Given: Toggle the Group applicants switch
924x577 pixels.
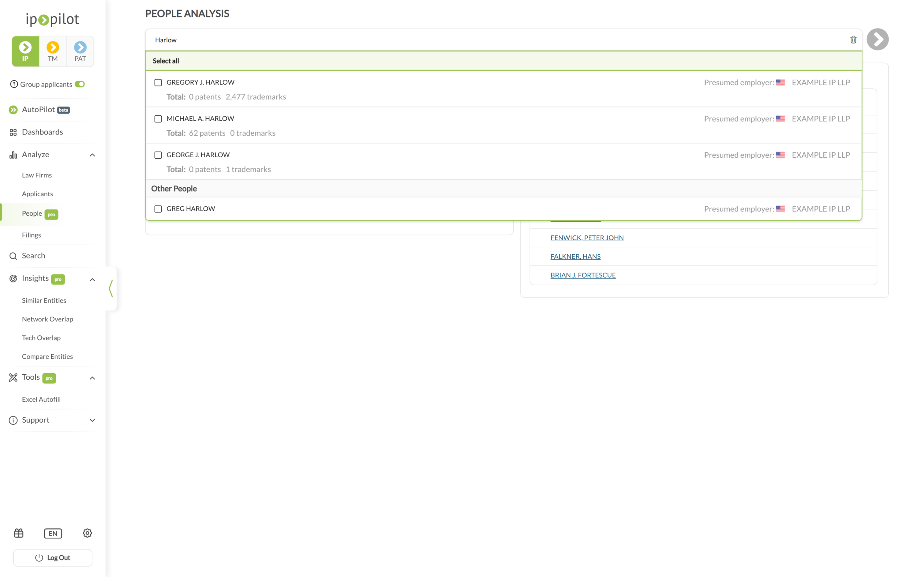Looking at the screenshot, I should (80, 84).
